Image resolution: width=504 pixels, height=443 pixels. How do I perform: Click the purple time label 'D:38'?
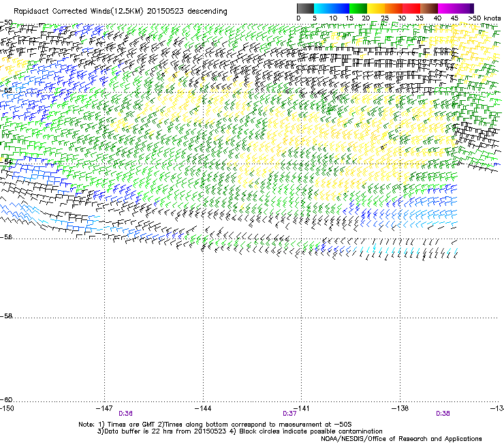point(443,414)
